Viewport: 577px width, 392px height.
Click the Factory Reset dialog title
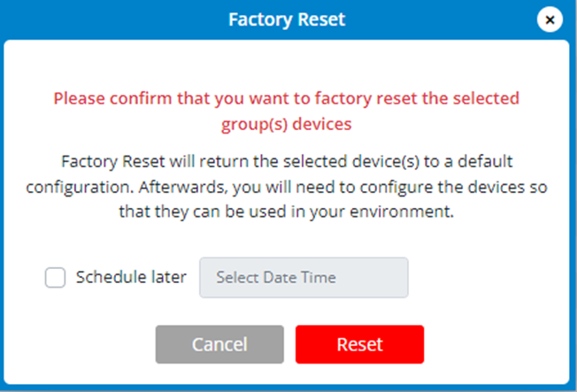287,19
